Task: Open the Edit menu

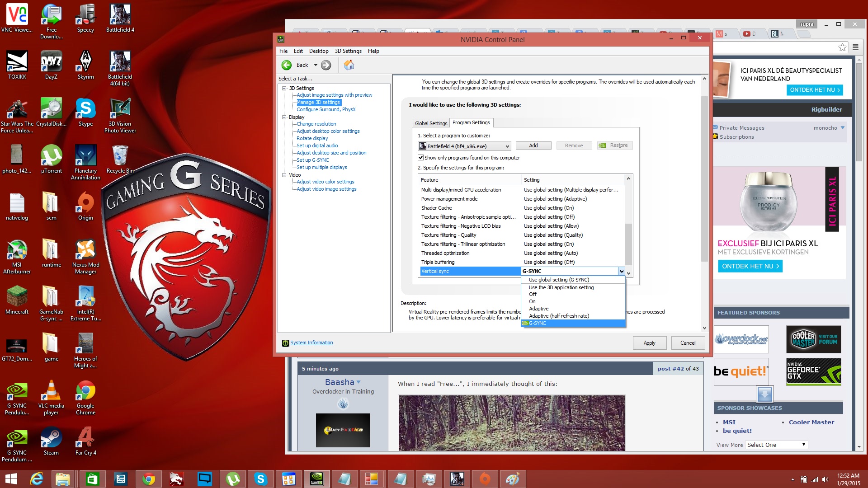Action: [298, 51]
